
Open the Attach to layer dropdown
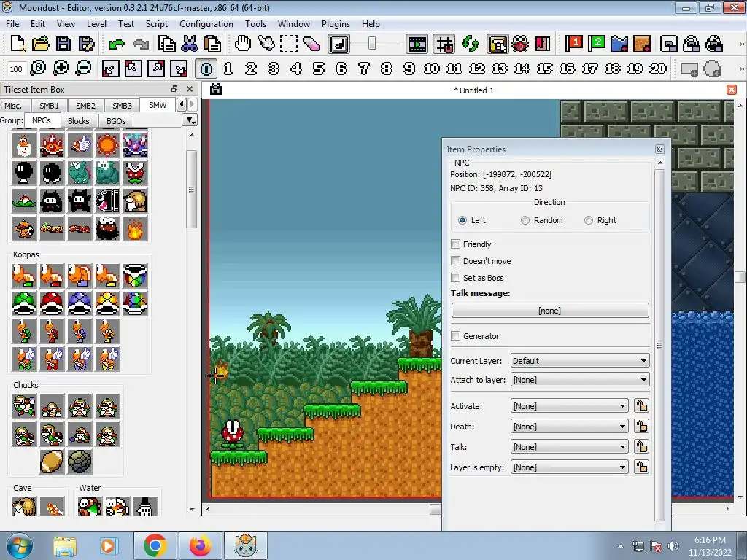click(580, 380)
